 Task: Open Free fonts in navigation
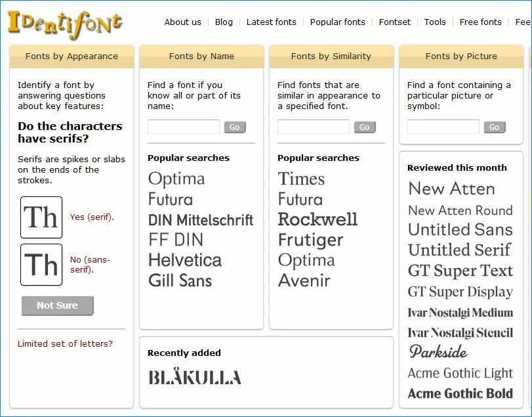point(480,22)
